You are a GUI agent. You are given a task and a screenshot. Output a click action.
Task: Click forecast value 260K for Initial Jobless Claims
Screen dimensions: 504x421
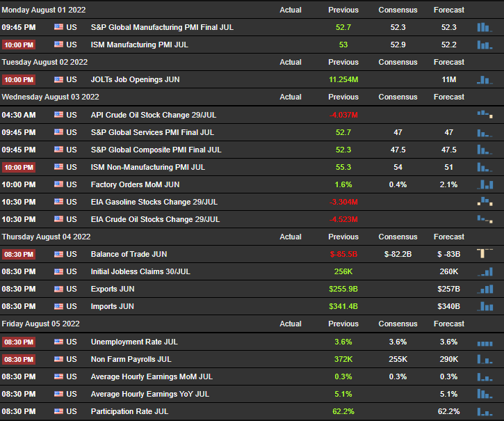(x=448, y=271)
